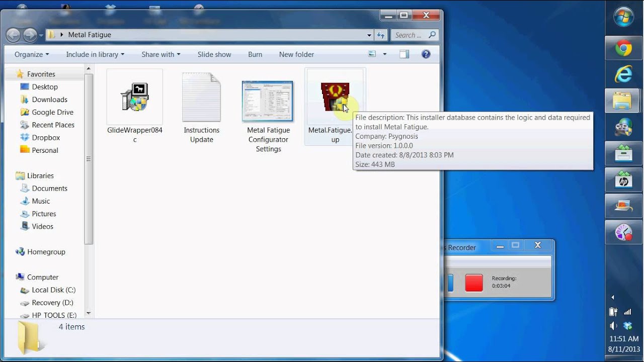Click the navigation pane scroll down arrow

89,313
